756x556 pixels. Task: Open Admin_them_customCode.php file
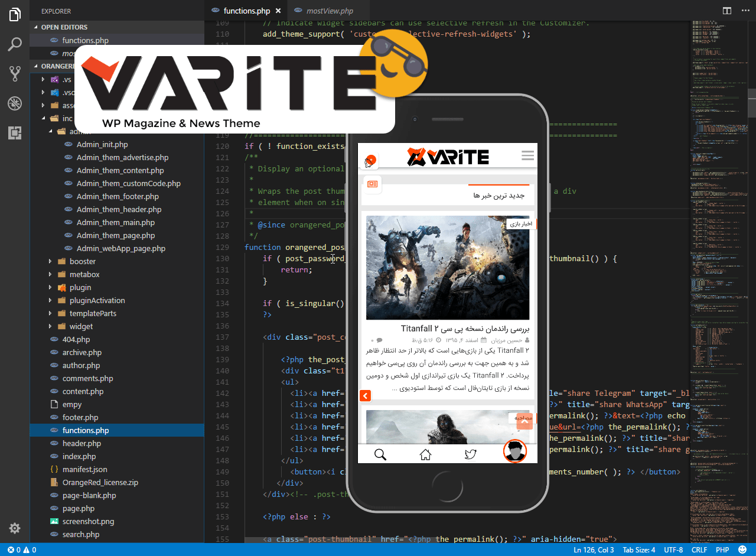(x=117, y=183)
